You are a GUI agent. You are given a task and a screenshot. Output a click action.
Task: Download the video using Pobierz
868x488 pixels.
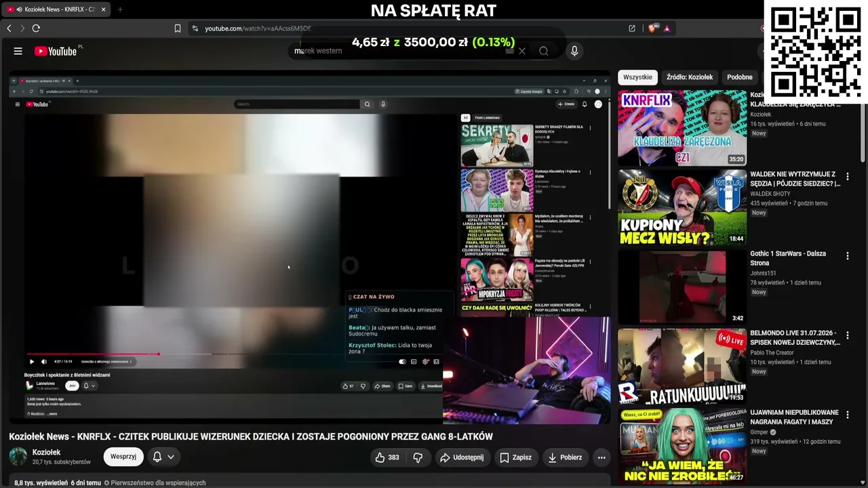(565, 457)
